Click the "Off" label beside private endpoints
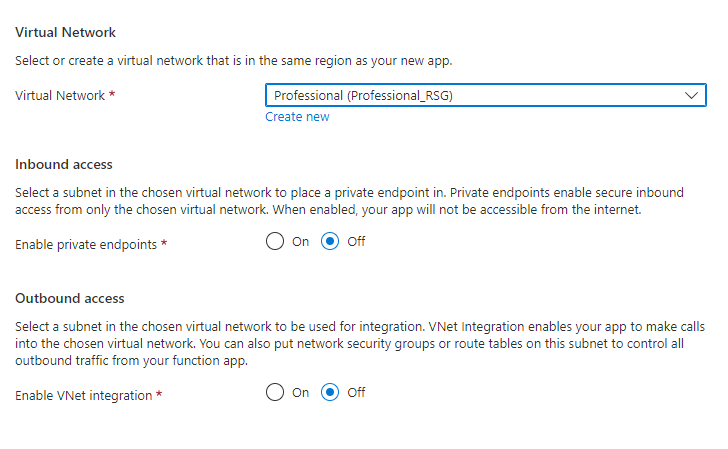 click(x=356, y=242)
